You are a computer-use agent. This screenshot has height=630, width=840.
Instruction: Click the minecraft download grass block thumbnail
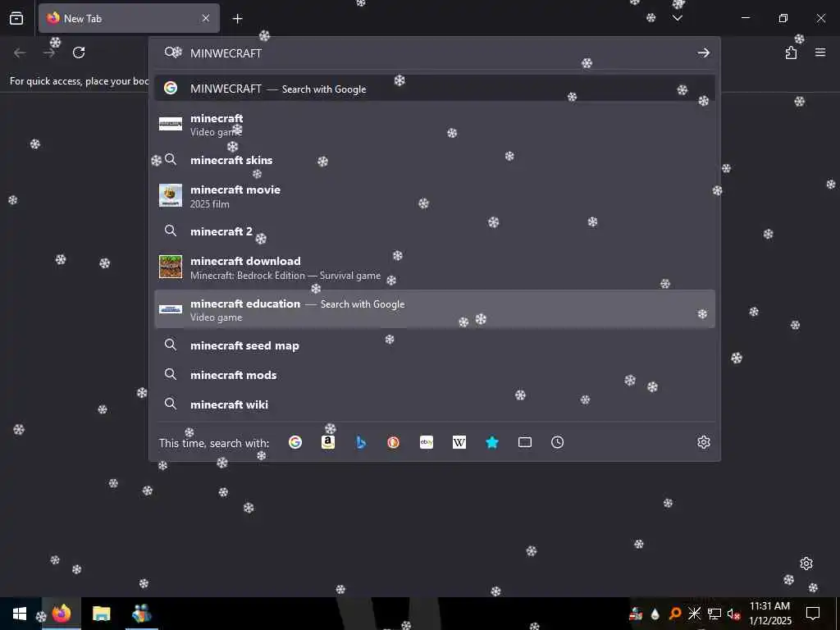(x=171, y=267)
